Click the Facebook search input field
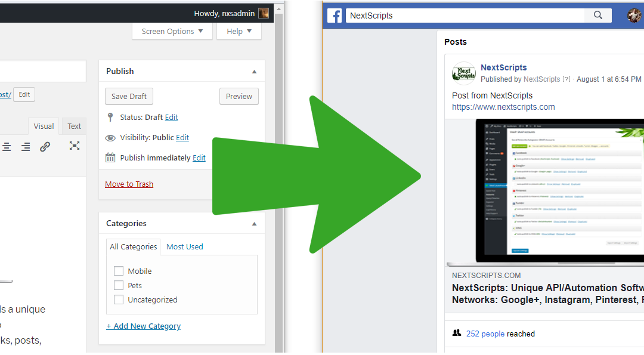The width and height of the screenshot is (644, 355). click(x=465, y=15)
